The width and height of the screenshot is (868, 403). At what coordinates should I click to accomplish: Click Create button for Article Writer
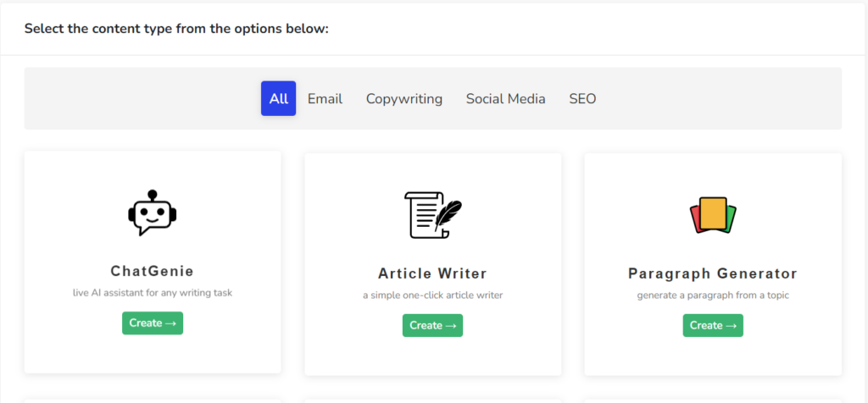pos(432,325)
